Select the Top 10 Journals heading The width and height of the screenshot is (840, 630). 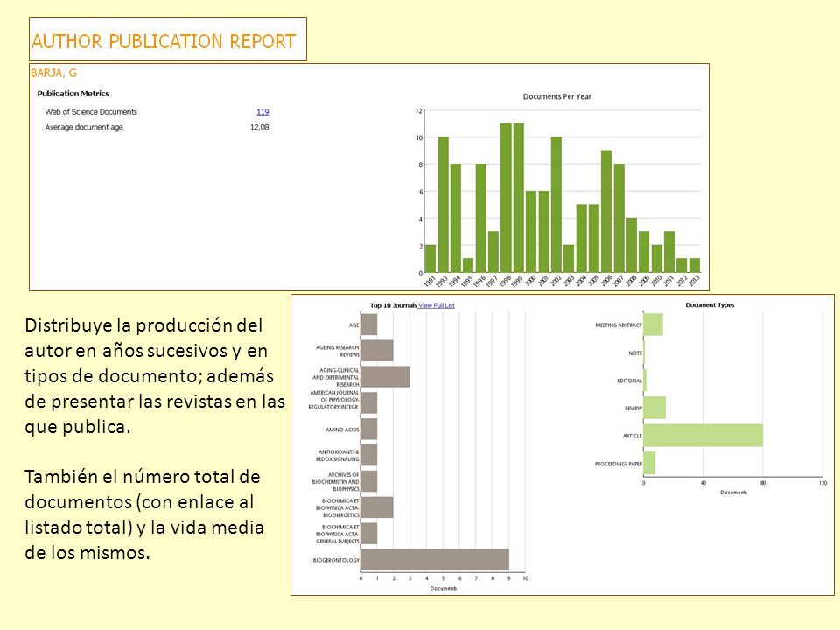[x=393, y=305]
